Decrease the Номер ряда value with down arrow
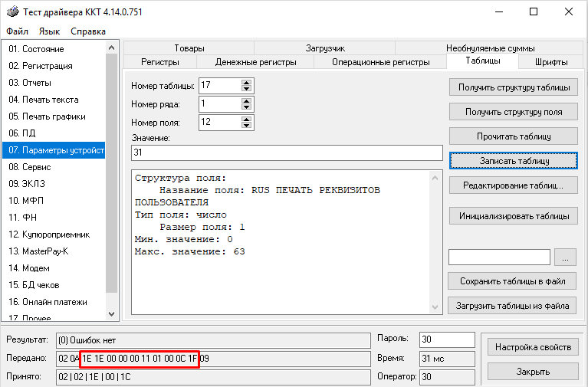The image size is (588, 387). (246, 107)
